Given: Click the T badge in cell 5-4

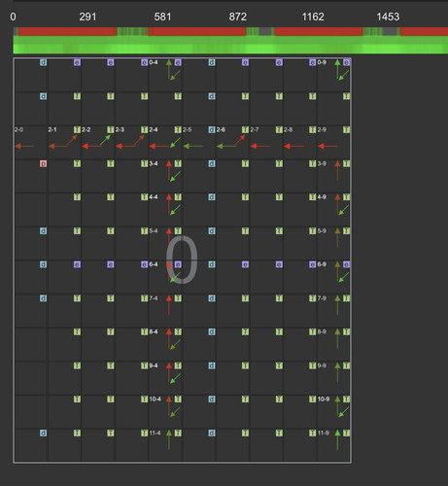Looking at the screenshot, I should (178, 231).
